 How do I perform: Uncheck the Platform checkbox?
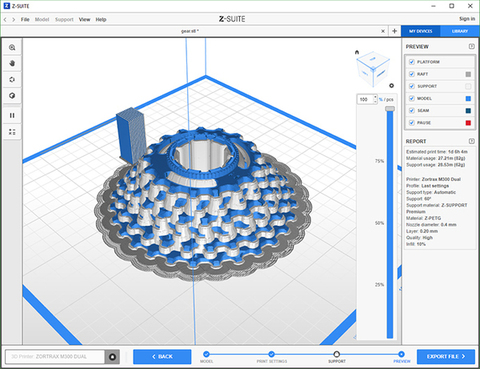(412, 62)
